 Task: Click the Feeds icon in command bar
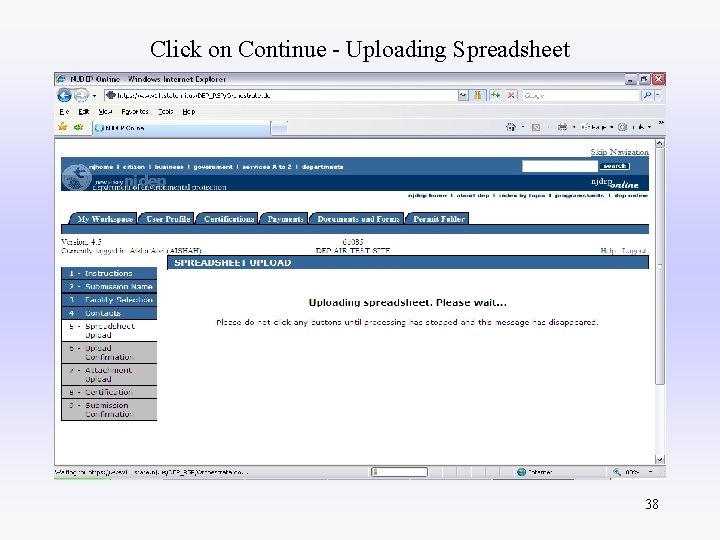(535, 127)
